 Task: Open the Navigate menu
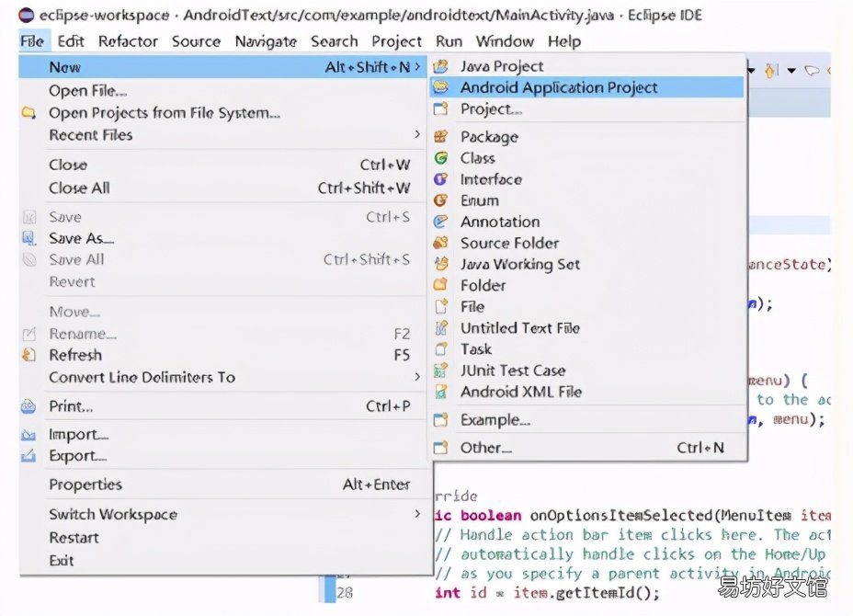point(266,41)
